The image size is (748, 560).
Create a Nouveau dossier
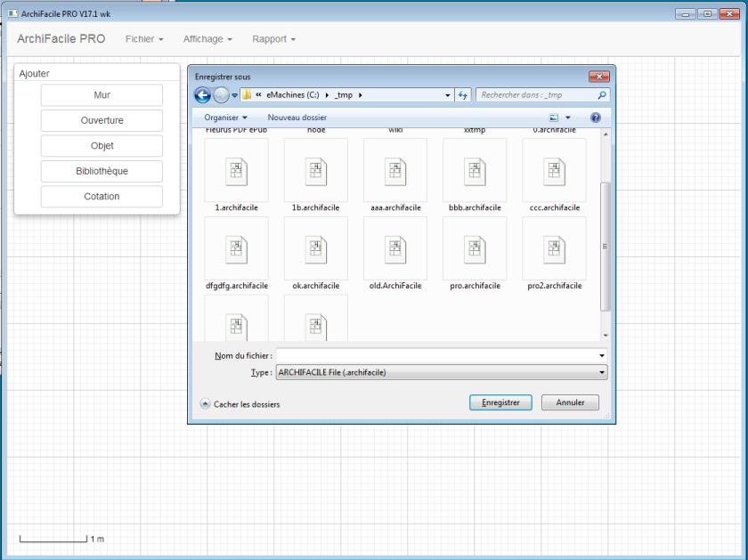tap(297, 118)
